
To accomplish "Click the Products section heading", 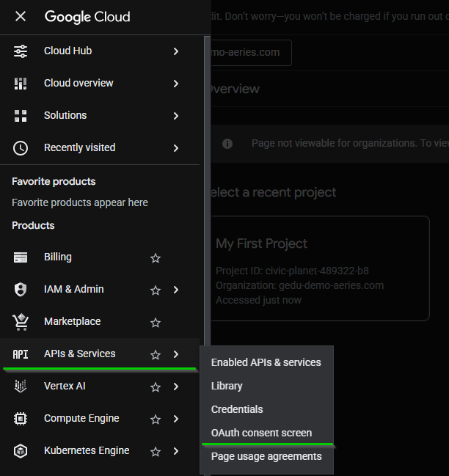I will point(33,226).
